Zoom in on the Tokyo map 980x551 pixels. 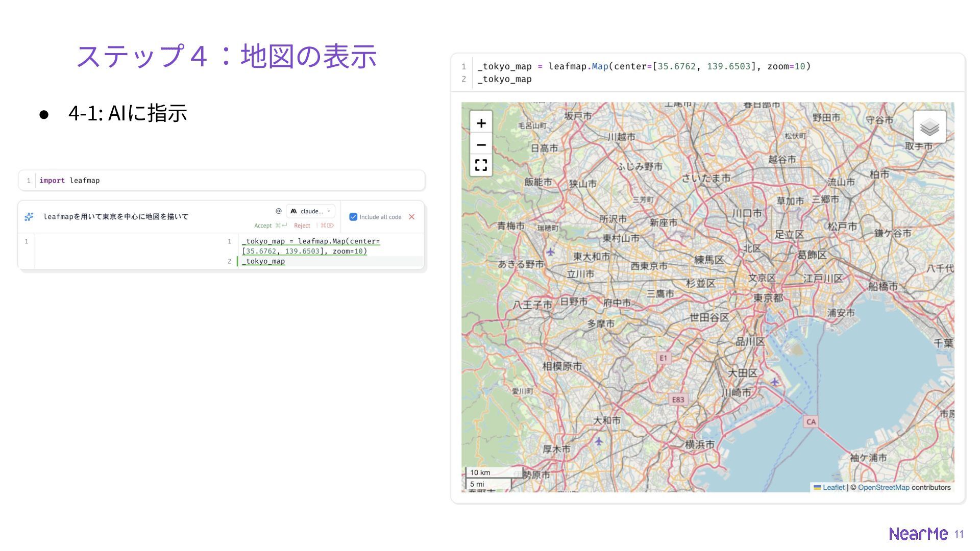coord(481,123)
